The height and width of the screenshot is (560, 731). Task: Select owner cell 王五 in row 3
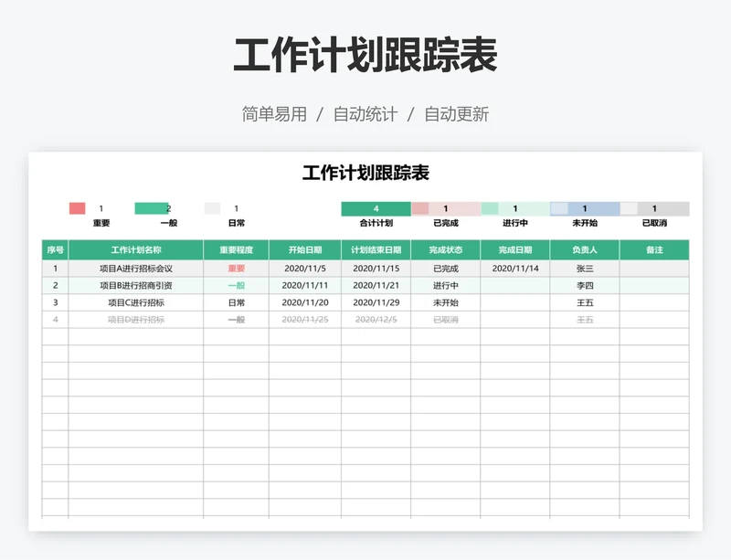click(x=585, y=302)
